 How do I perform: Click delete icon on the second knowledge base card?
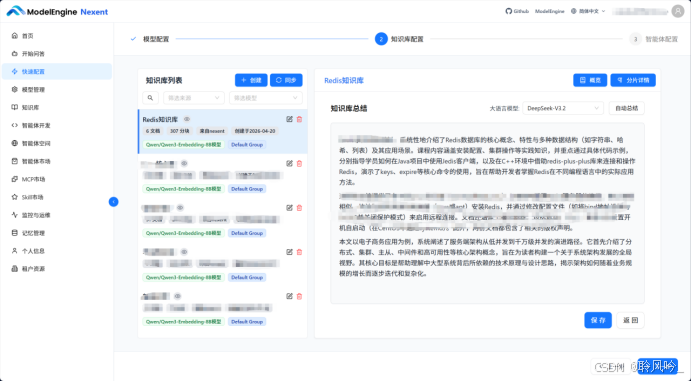pos(299,163)
